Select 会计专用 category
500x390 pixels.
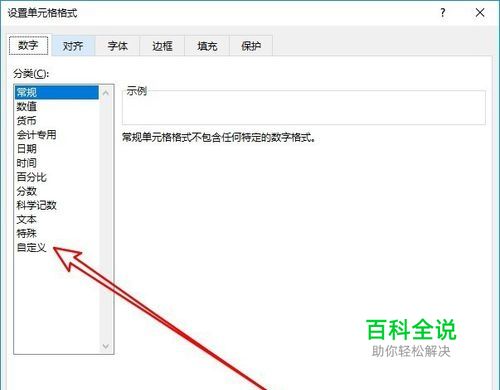[57, 135]
